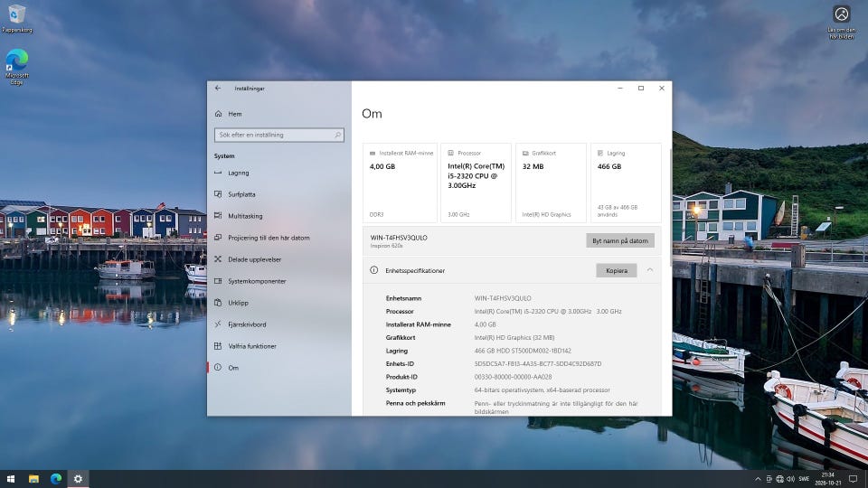Open the Windows Start menu
The image size is (868, 488).
pyautogui.click(x=11, y=479)
